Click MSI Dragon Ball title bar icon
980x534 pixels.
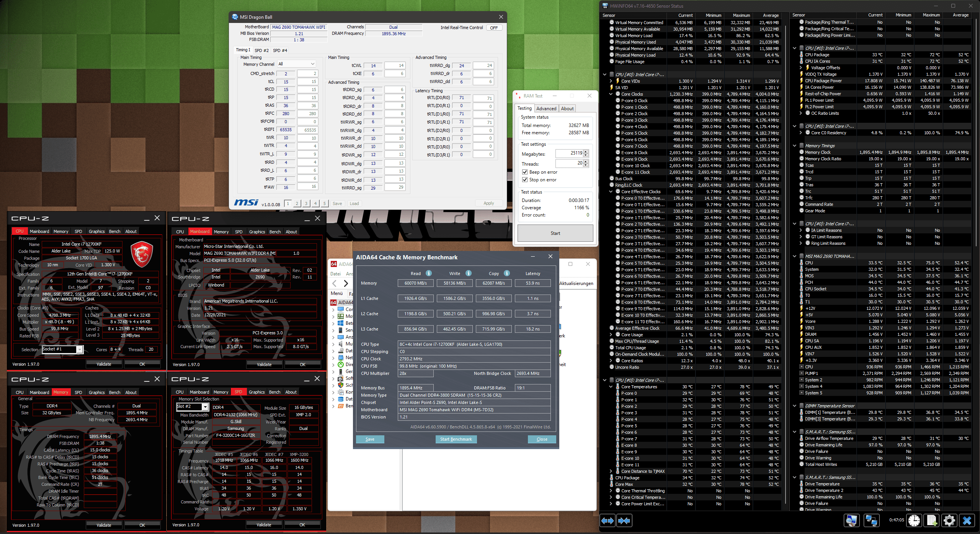(235, 17)
